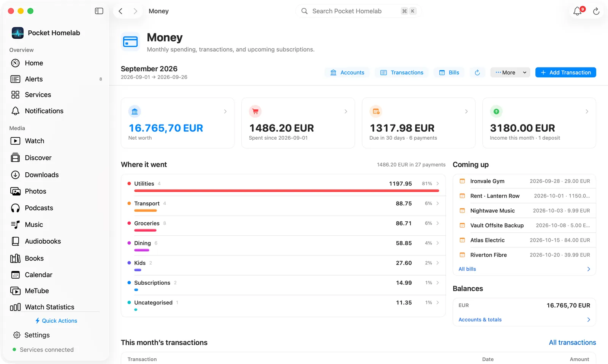Open the Net worth card chevron
Image resolution: width=608 pixels, height=364 pixels.
[225, 112]
